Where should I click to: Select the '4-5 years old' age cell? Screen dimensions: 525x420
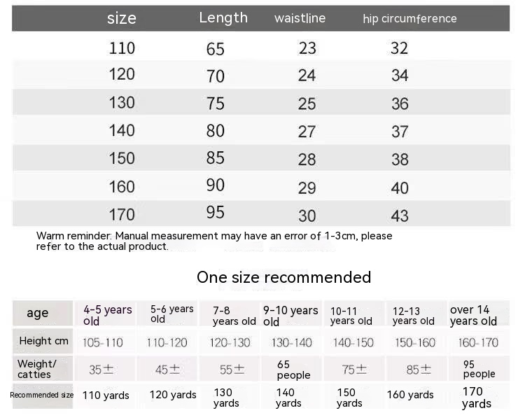108,314
